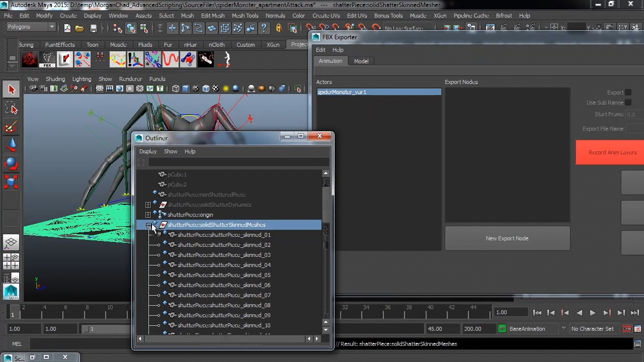Click the auto keyframe toggle icon
The width and height of the screenshot is (644, 362).
click(626, 329)
